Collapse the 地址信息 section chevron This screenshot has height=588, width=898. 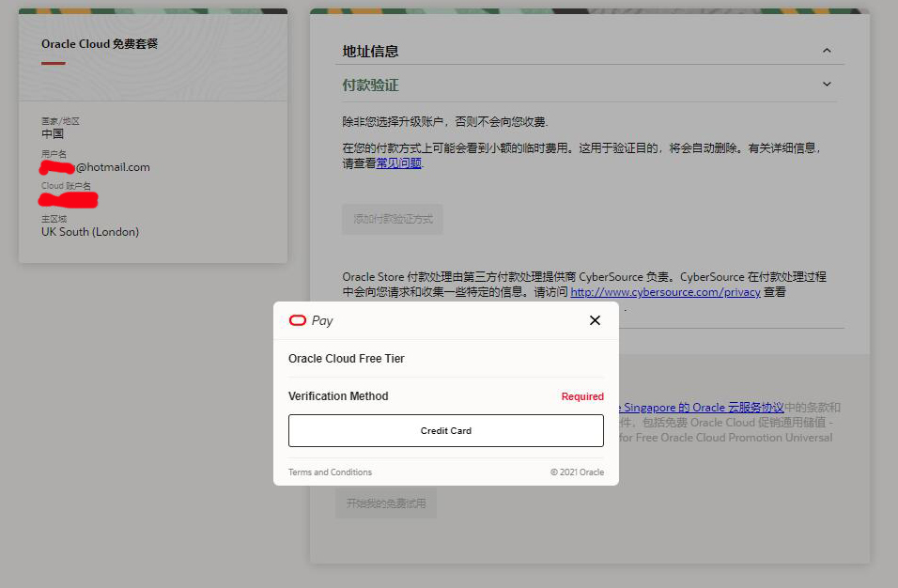827,51
